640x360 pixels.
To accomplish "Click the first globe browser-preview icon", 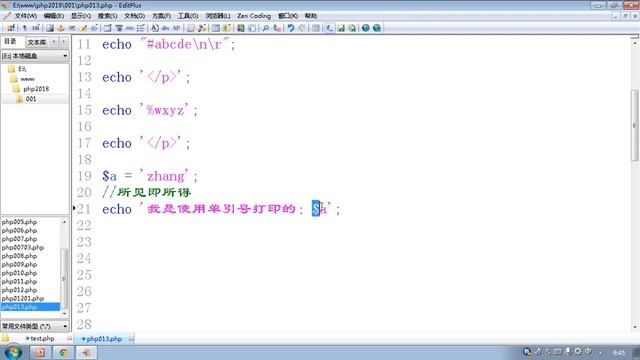I will coord(366,28).
